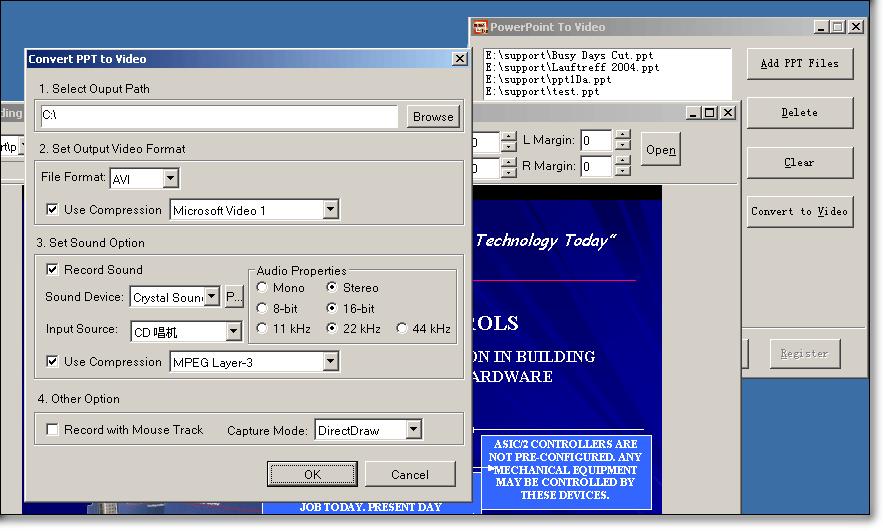Click the Browse button for output path
This screenshot has width=883, height=531.
pos(433,117)
